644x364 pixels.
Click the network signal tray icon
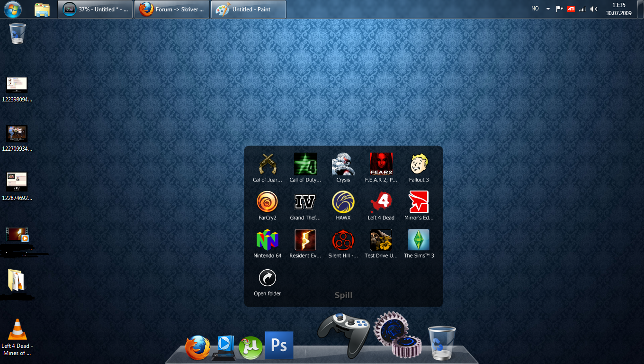(582, 9)
